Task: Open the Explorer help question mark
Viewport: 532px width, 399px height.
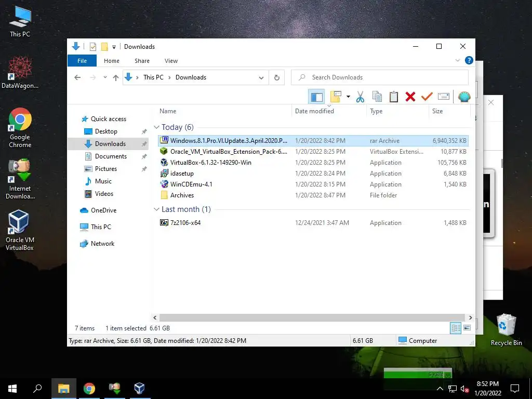Action: [469, 60]
